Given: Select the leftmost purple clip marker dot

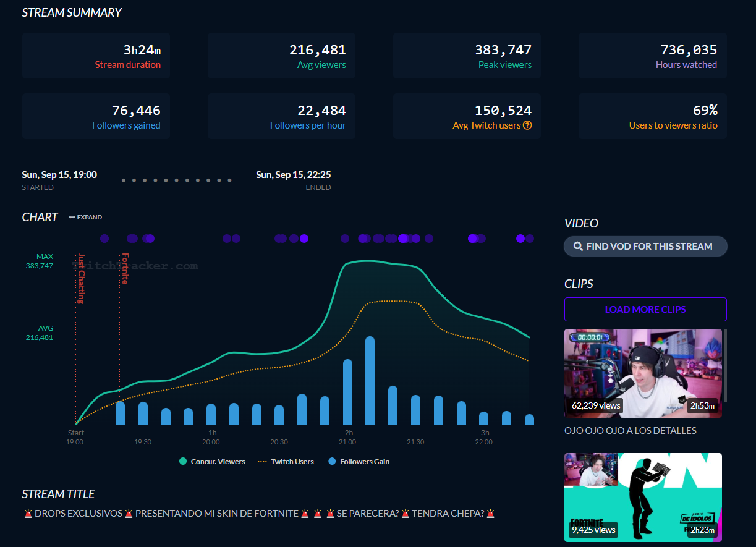Looking at the screenshot, I should [x=104, y=239].
